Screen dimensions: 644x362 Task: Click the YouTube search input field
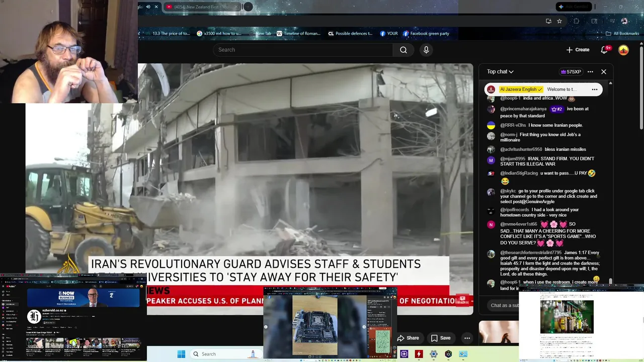303,50
